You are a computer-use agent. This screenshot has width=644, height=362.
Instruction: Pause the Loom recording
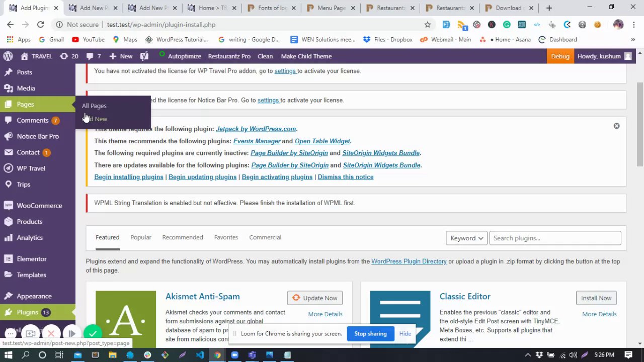[x=71, y=333]
